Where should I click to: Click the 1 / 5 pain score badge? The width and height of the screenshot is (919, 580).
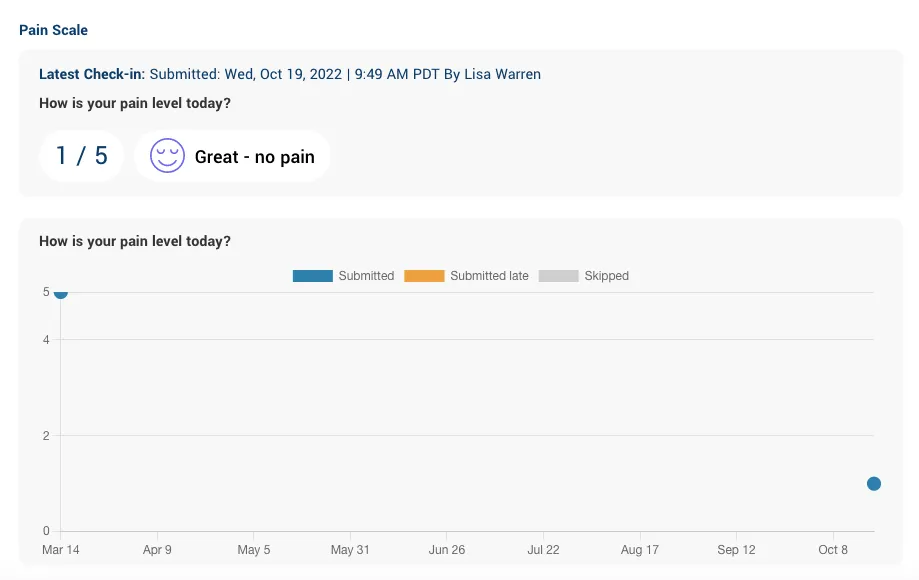[x=81, y=155]
